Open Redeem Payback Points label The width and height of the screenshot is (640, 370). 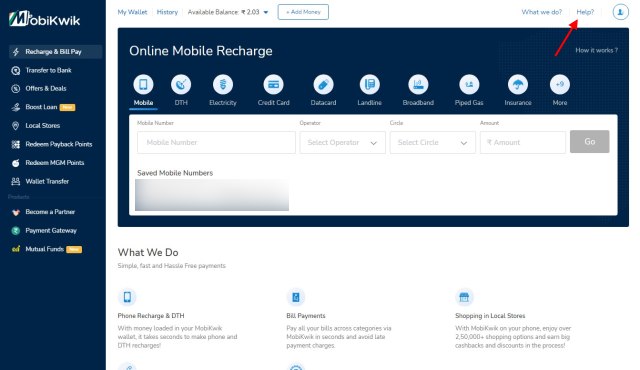59,144
